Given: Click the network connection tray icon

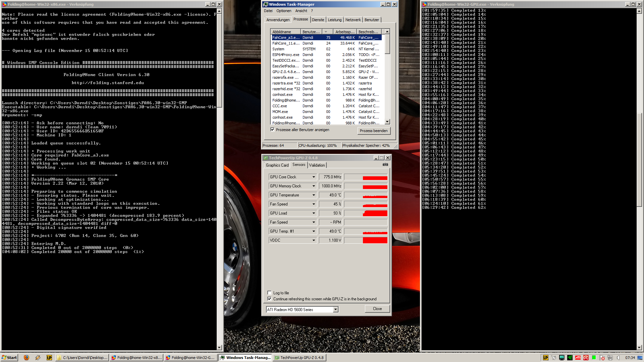Looking at the screenshot, I should click(610, 358).
